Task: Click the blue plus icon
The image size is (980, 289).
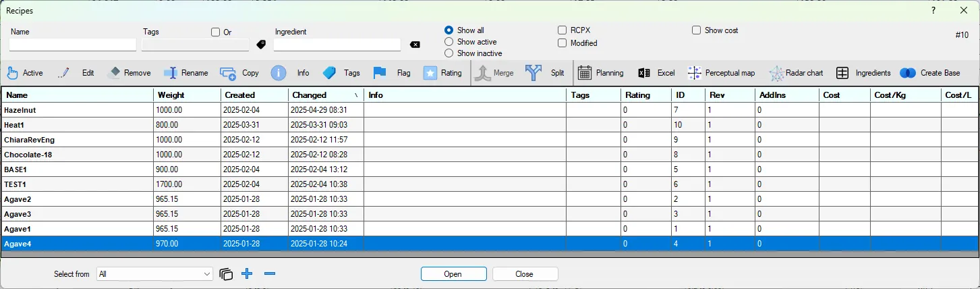Action: coord(247,273)
